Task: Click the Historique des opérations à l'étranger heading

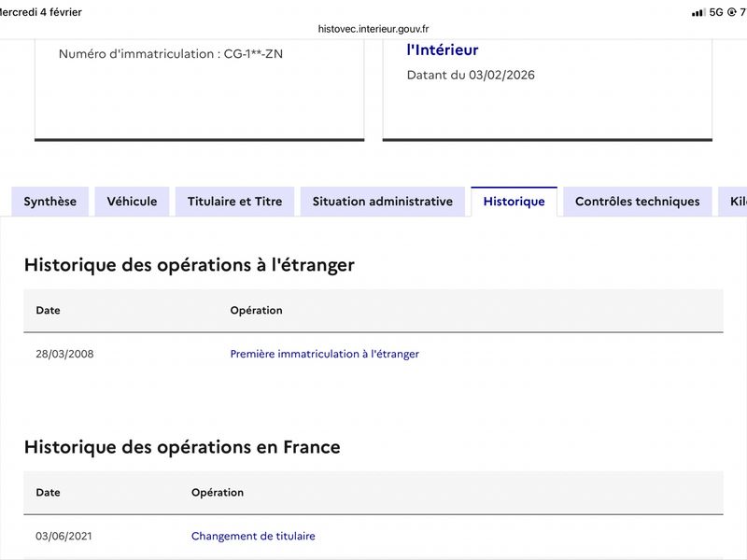Action: click(x=190, y=265)
